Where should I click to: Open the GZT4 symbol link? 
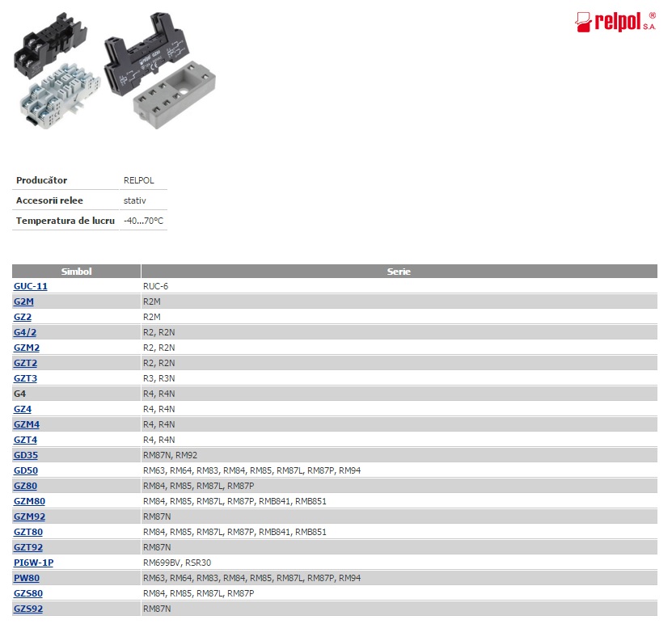25,440
